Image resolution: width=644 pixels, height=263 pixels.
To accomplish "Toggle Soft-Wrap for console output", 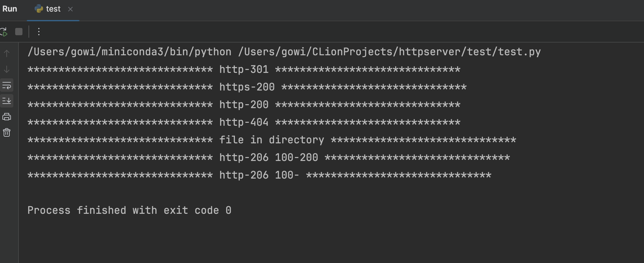I will [x=7, y=86].
